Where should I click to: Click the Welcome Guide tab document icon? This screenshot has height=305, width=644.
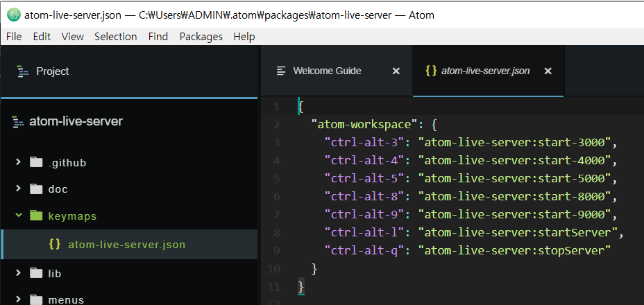coord(281,71)
